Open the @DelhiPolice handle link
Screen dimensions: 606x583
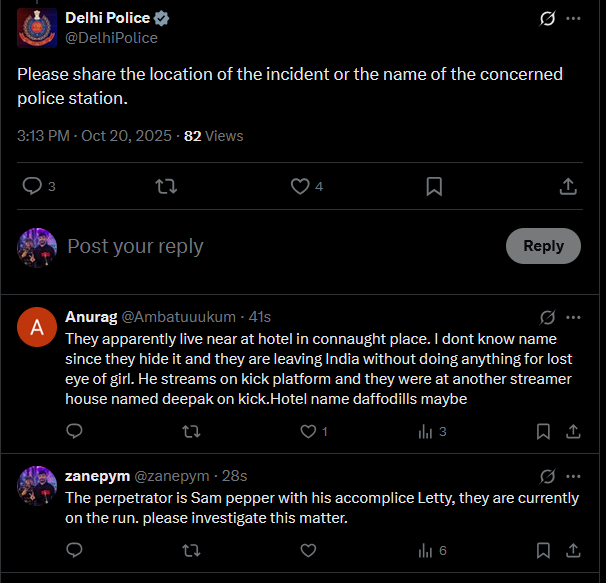point(111,38)
